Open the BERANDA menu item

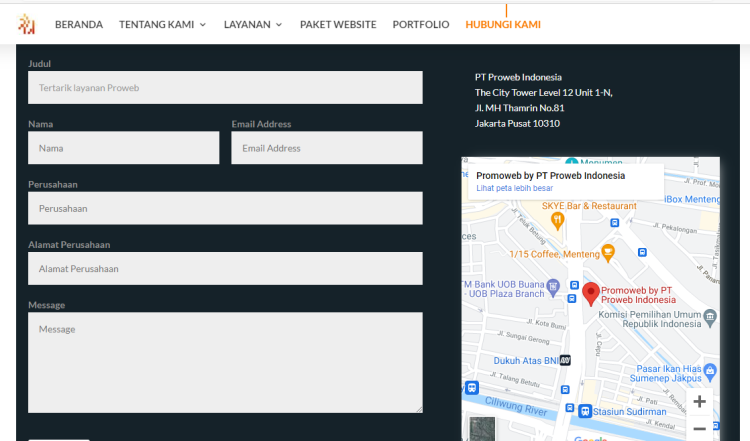click(79, 24)
